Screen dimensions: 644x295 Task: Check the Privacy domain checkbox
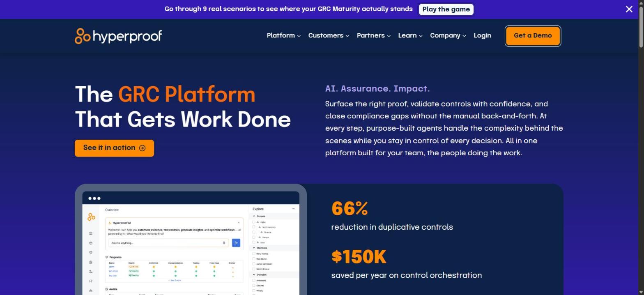pos(254,290)
